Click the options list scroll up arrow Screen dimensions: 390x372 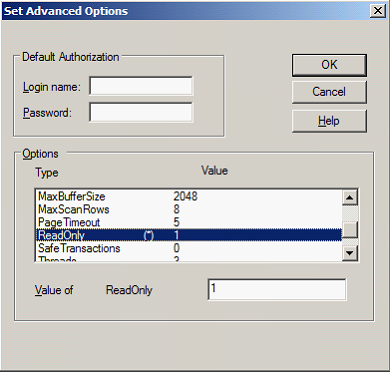(x=350, y=197)
